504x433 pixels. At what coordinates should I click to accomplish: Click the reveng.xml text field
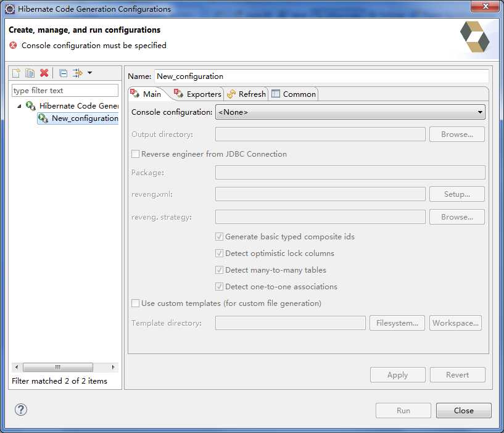point(320,194)
